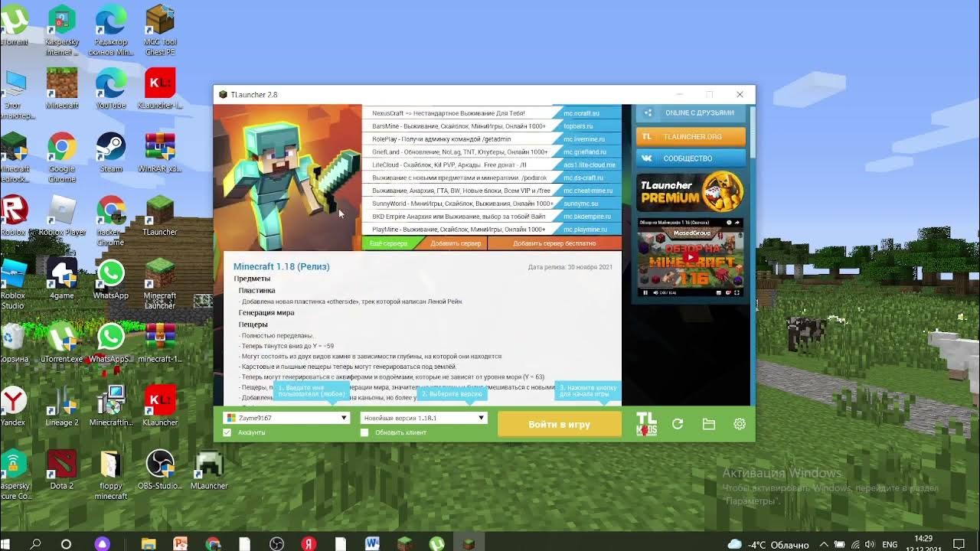Viewport: 980px width, 551px height.
Task: Select the uTorrent.exe desktop icon
Action: coord(62,343)
